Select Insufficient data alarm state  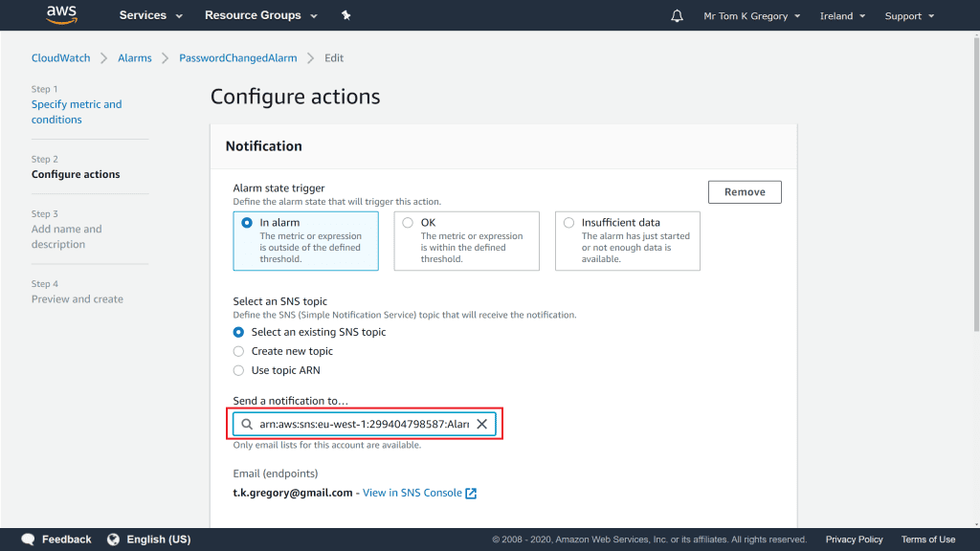click(x=568, y=223)
